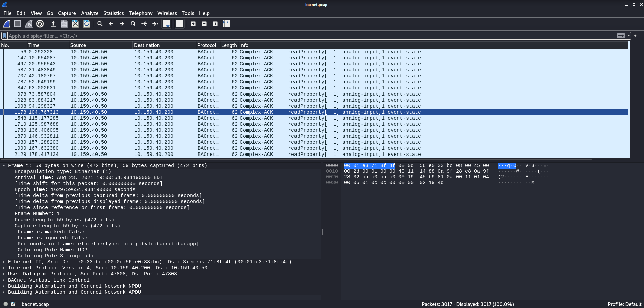Expand Internet Protocol Version 4 section
This screenshot has height=308, width=644.
[x=4, y=268]
